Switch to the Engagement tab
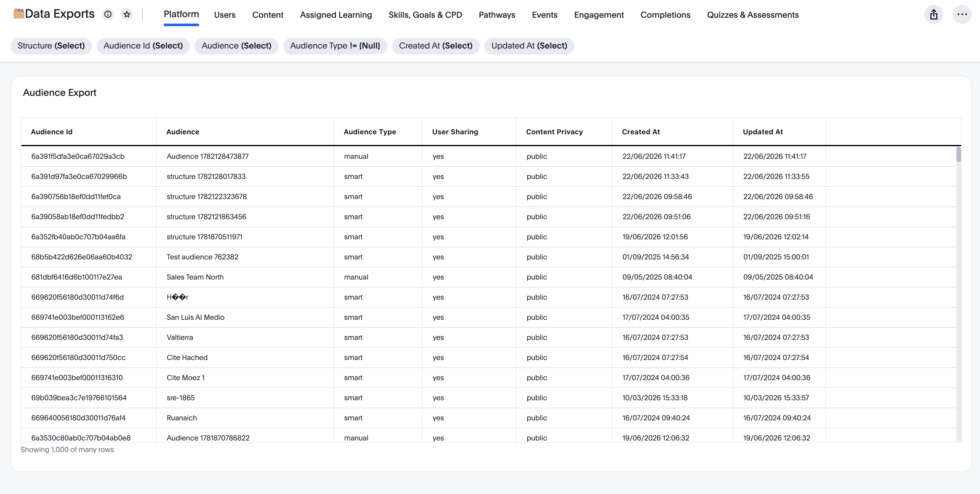Image resolution: width=980 pixels, height=494 pixels. click(x=599, y=15)
